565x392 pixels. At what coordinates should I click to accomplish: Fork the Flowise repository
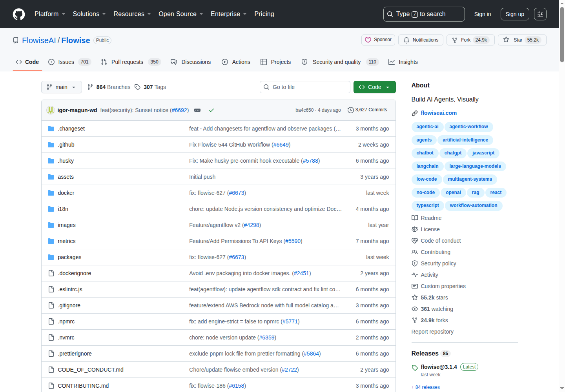(x=470, y=40)
